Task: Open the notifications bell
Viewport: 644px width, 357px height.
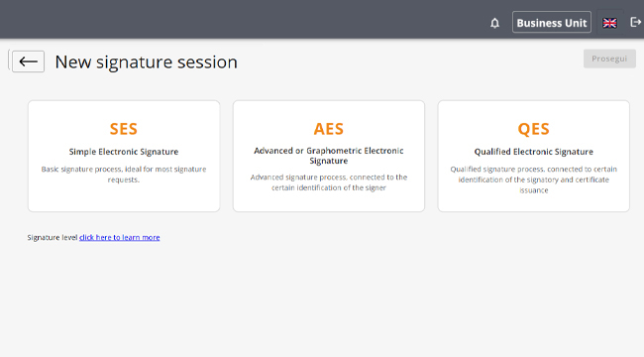Action: tap(495, 23)
